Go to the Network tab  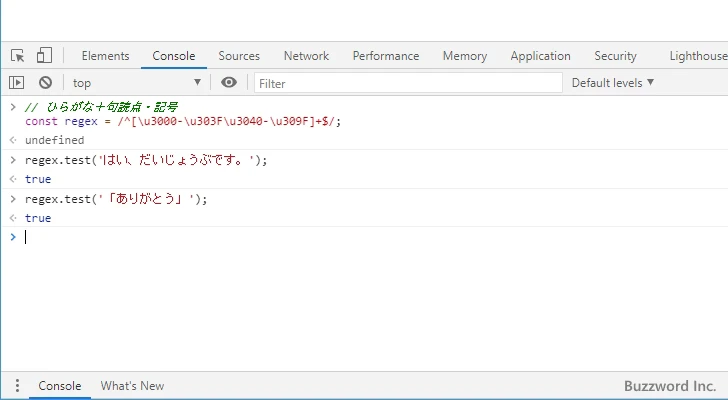point(306,56)
